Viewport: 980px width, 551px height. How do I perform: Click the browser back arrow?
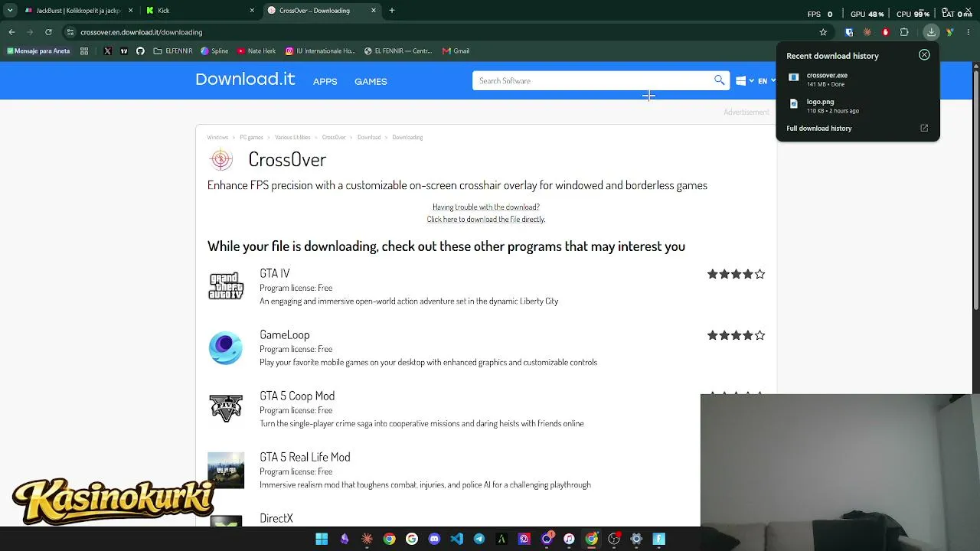11,32
